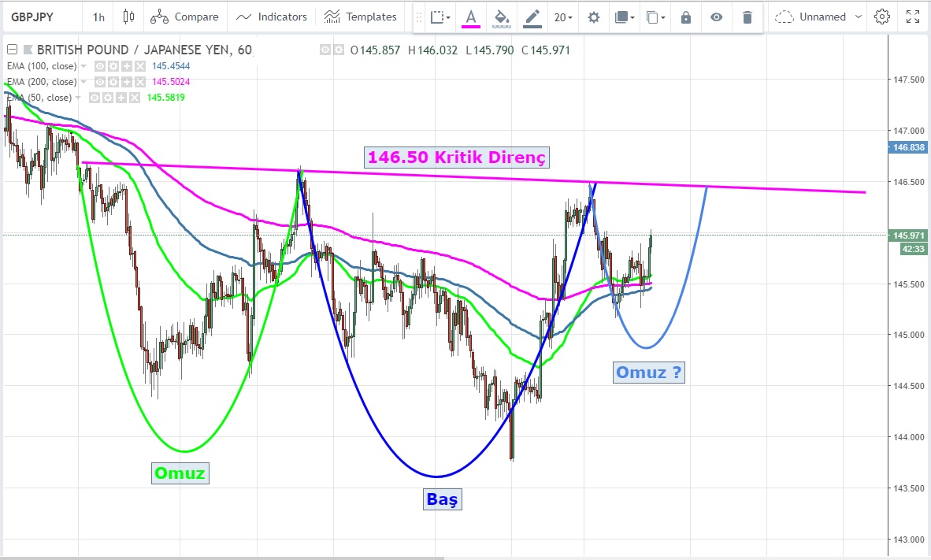The image size is (931, 560).
Task: Click the GBPJPY symbol search field
Action: click(x=39, y=17)
